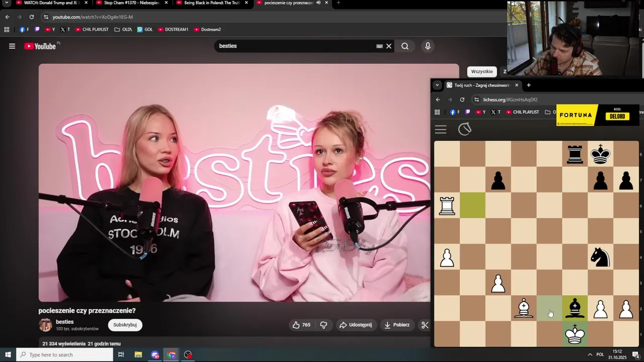Focus the YouTube search field
This screenshot has height=362, width=644.
pos(297,46)
